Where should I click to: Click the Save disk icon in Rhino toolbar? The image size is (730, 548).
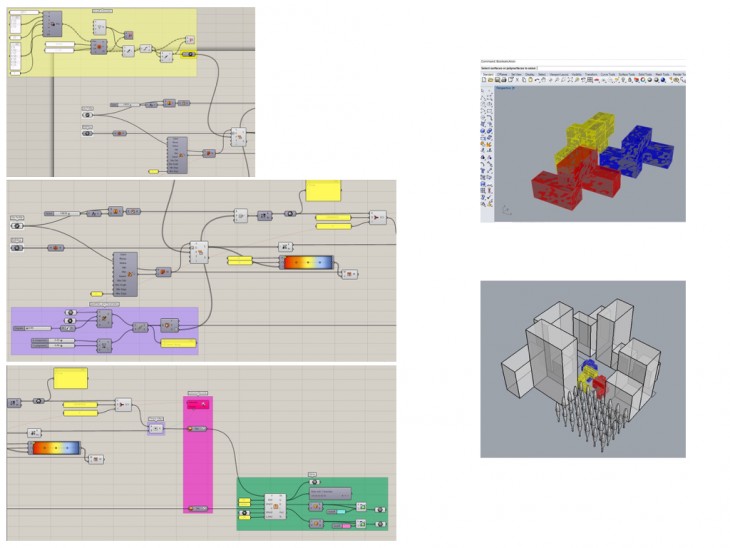496,81
